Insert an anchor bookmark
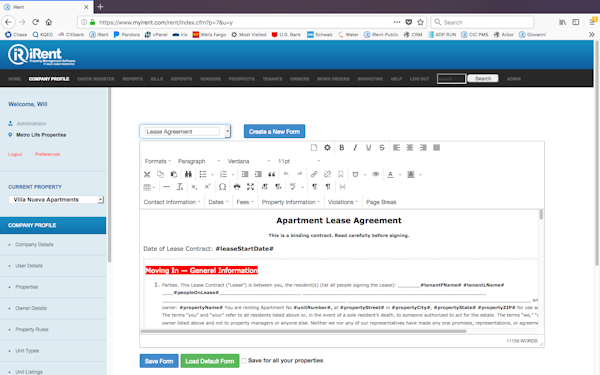 341,174
